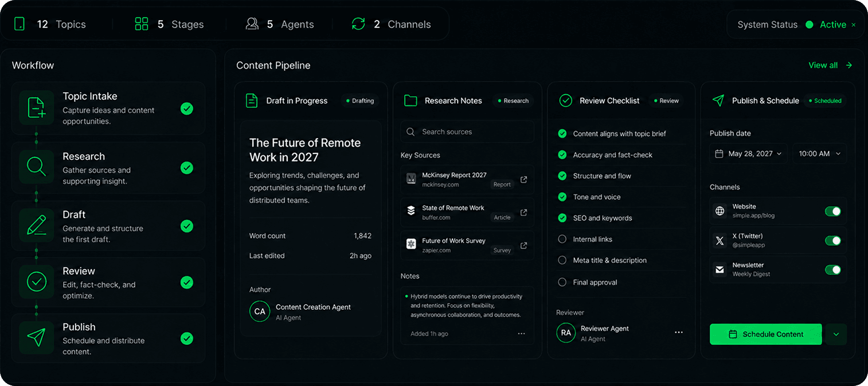This screenshot has height=386, width=868.
Task: Click the Website globe channel icon
Action: 720,211
